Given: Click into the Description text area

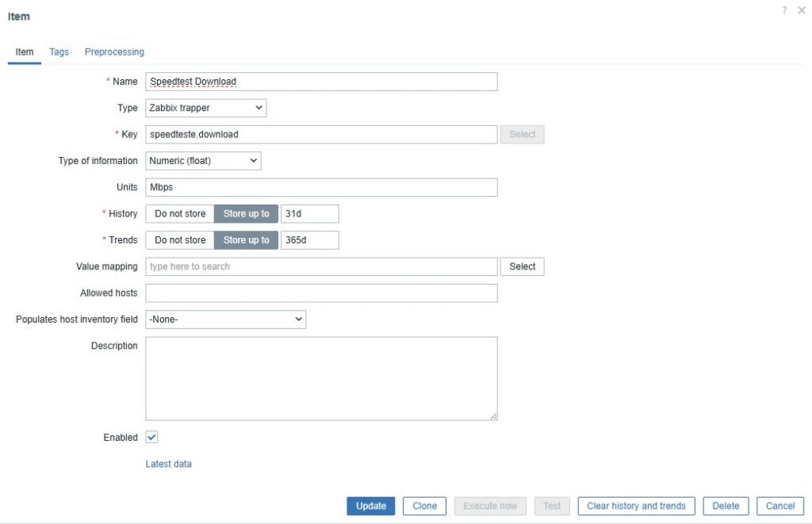Looking at the screenshot, I should point(321,378).
